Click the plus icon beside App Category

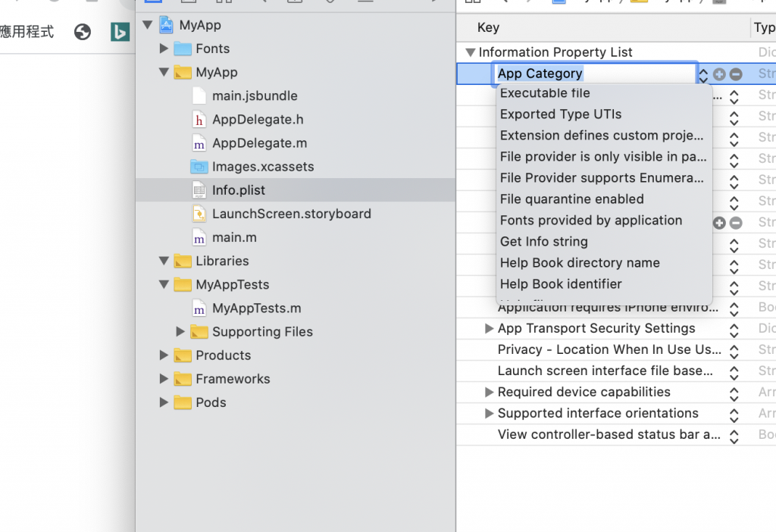point(719,74)
